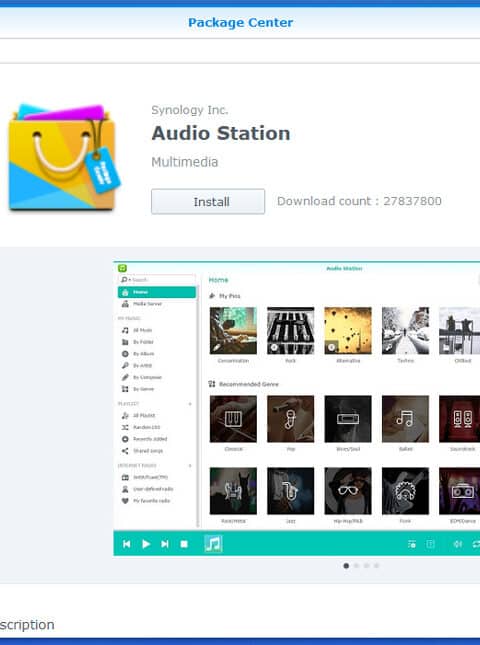Click the play button in the player bar
Image resolution: width=480 pixels, height=645 pixels.
point(146,544)
